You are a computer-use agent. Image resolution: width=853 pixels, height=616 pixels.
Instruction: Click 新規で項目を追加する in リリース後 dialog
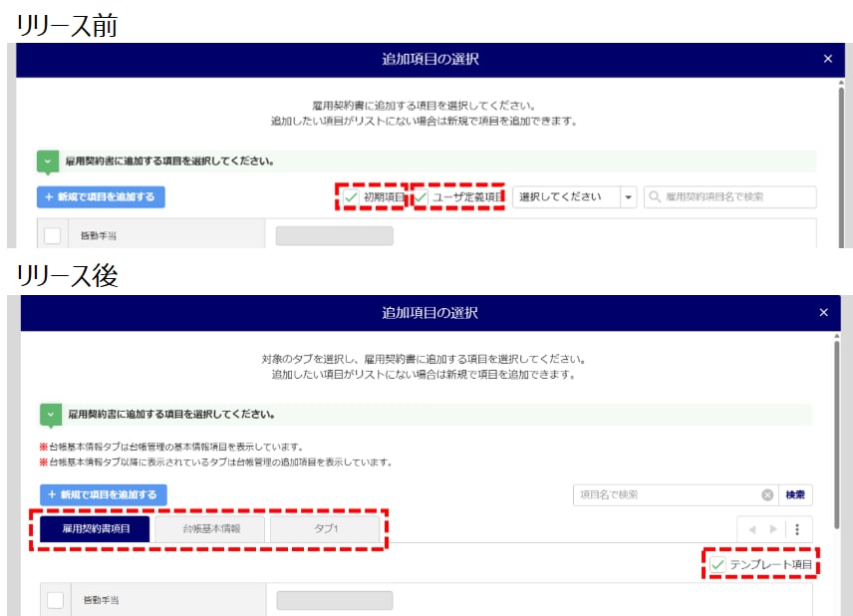pyautogui.click(x=104, y=494)
